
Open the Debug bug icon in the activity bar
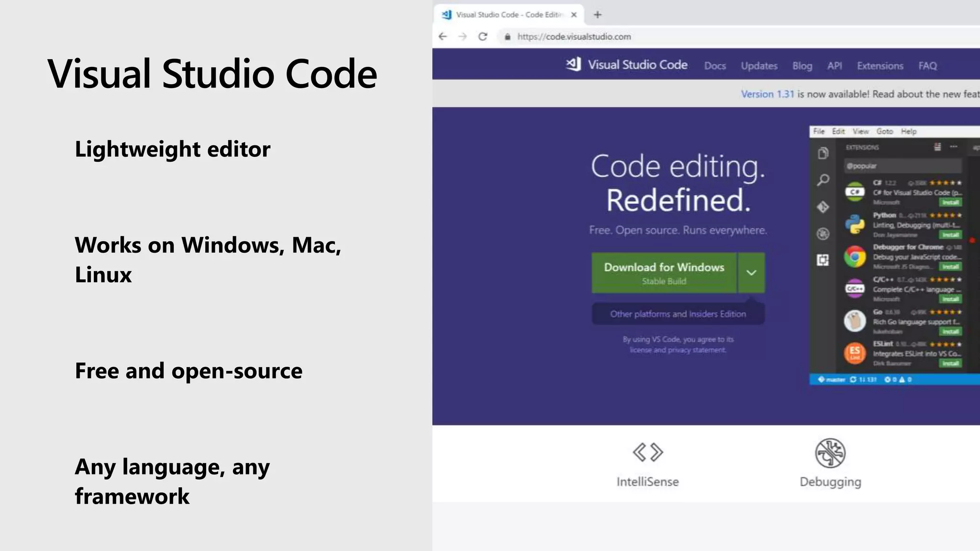click(x=823, y=234)
